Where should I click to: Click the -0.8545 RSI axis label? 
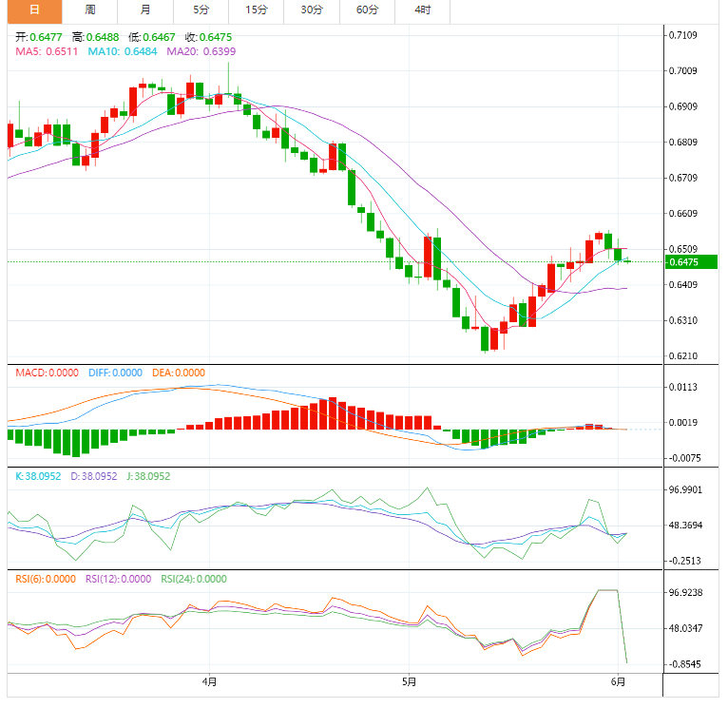click(x=685, y=664)
